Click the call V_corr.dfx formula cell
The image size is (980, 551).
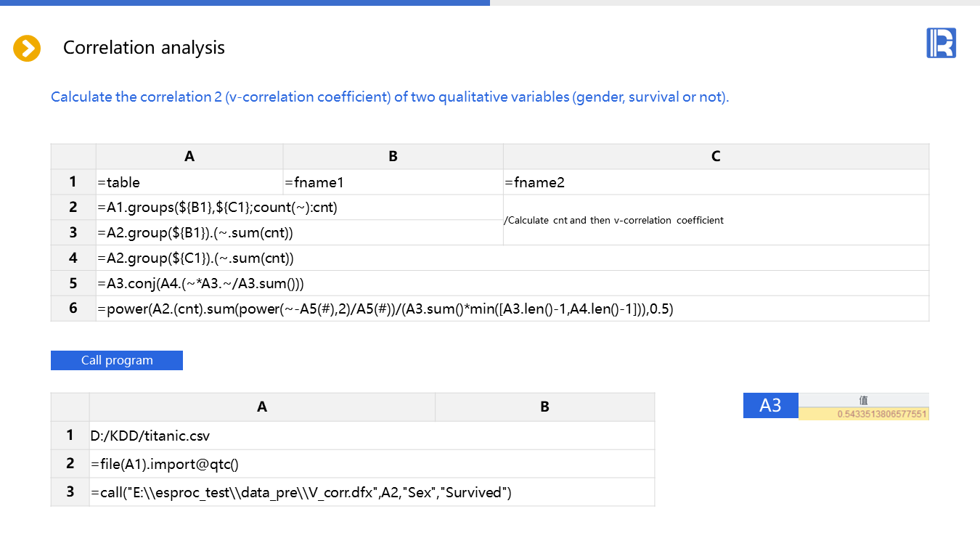[x=371, y=492]
